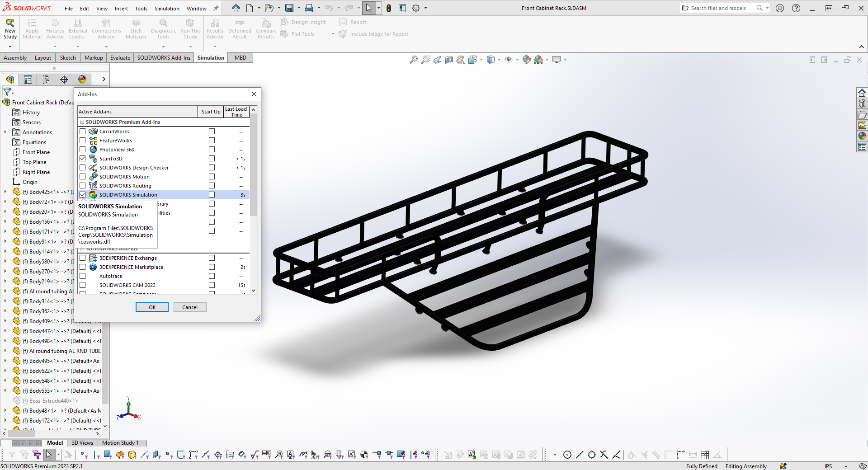Activate the Section View tool

[448, 59]
